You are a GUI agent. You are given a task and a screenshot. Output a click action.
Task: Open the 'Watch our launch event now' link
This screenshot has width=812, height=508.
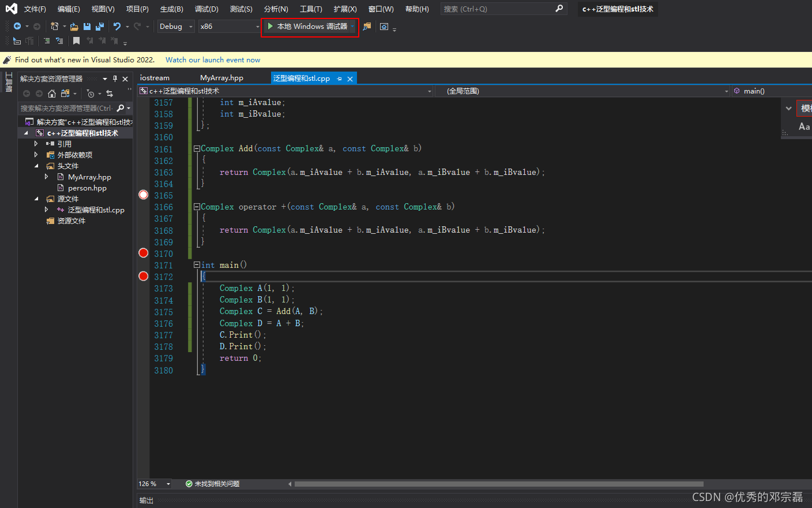coord(213,59)
